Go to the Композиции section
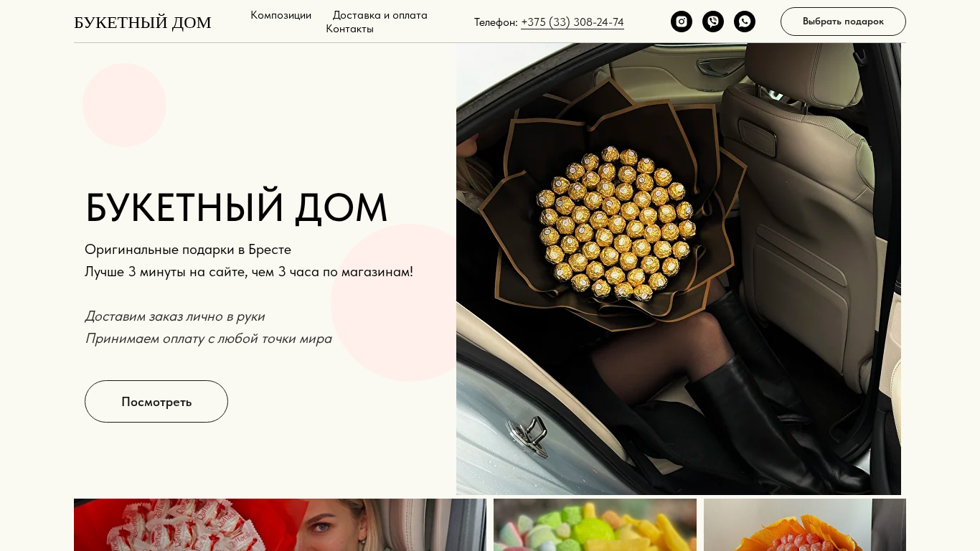The width and height of the screenshot is (980, 551). tap(281, 15)
